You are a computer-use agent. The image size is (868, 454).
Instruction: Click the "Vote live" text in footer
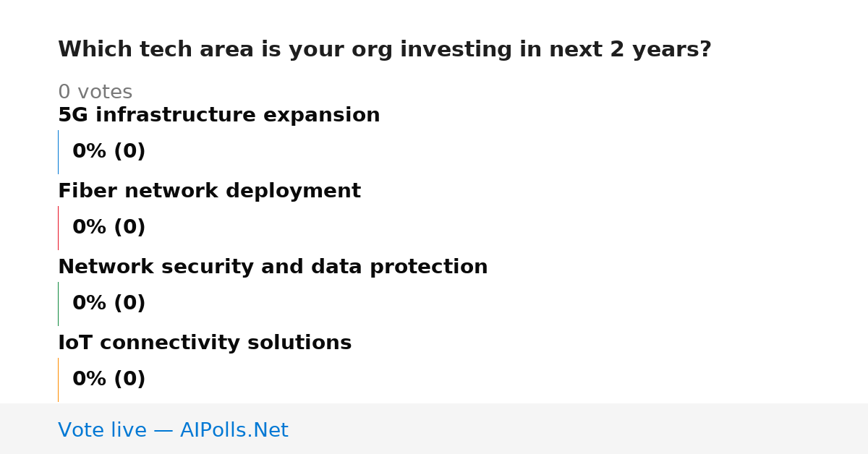tap(102, 431)
